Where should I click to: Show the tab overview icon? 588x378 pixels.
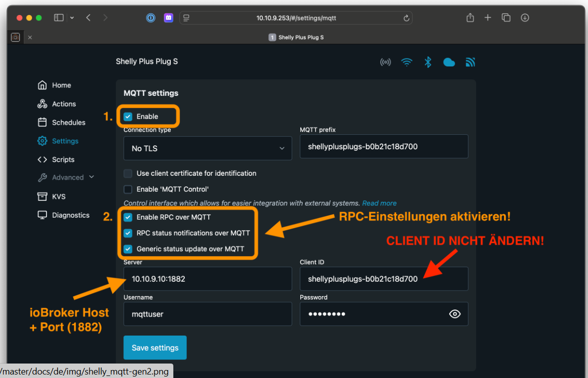pyautogui.click(x=506, y=17)
